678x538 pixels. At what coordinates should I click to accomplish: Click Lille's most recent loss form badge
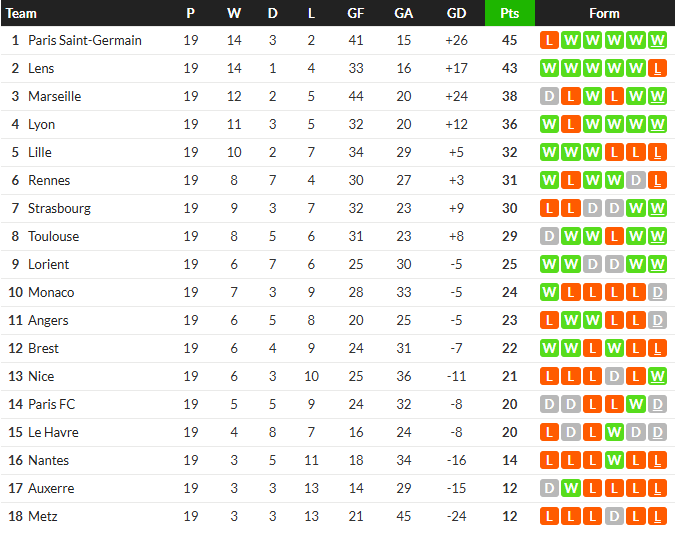(657, 153)
